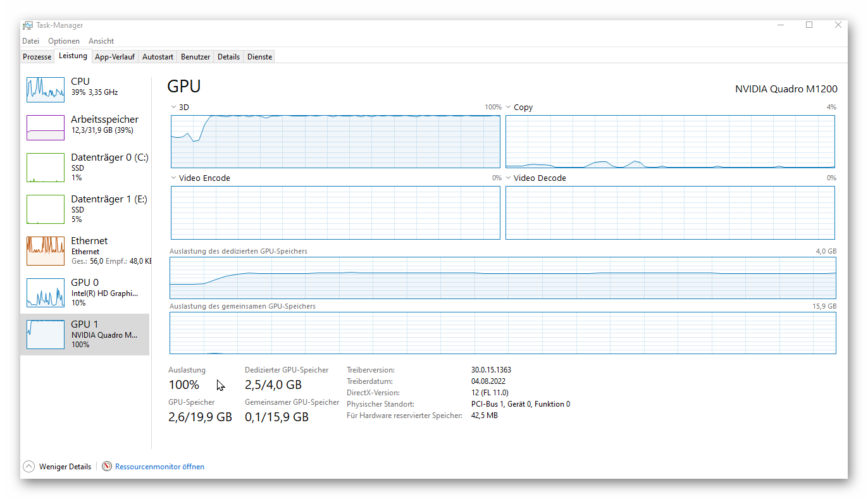Click the Task-Manager title bar icon
This screenshot has height=499, width=868.
pos(28,25)
